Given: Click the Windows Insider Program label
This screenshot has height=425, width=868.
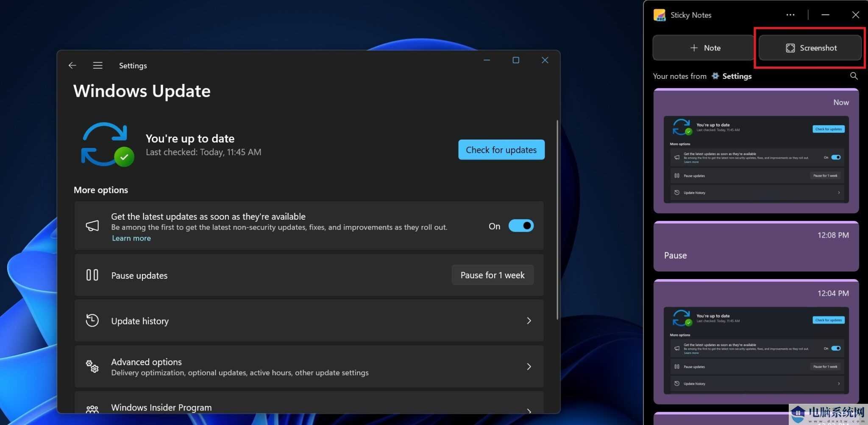Looking at the screenshot, I should pos(161,407).
